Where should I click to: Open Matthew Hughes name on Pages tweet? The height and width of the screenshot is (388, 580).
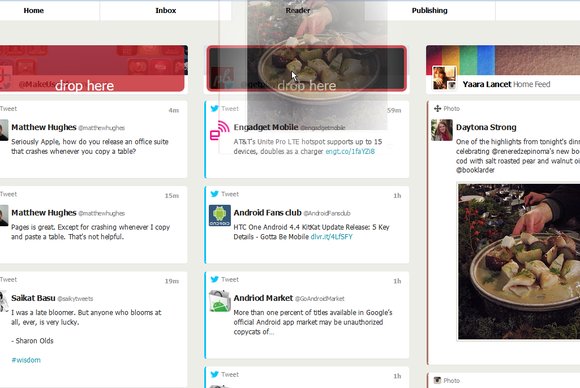44,213
